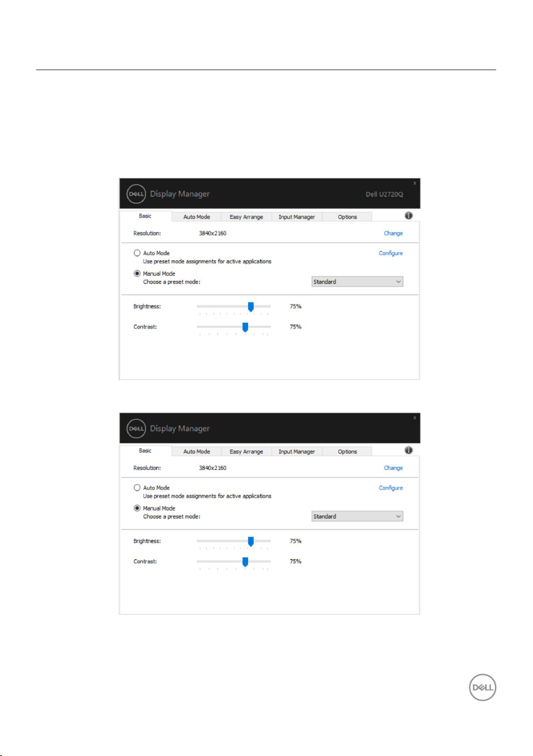The height and width of the screenshot is (756, 533).
Task: Go to the Input Manager tab in the upper window
Action: (x=296, y=217)
